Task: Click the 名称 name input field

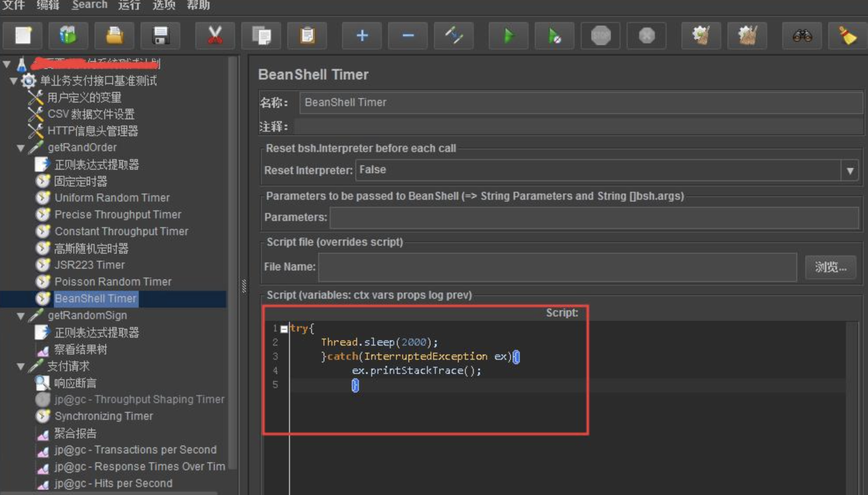Action: click(x=581, y=103)
